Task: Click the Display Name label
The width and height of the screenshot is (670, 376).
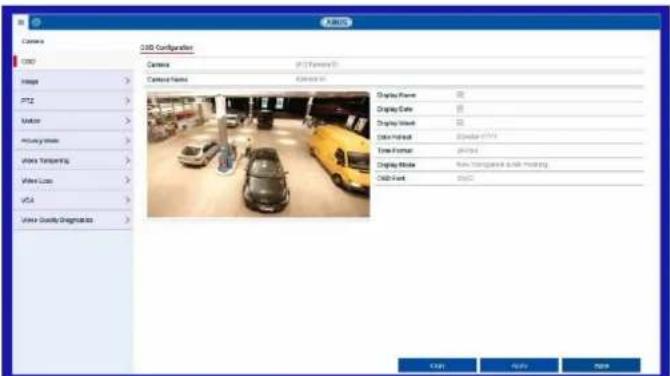Action: 396,95
